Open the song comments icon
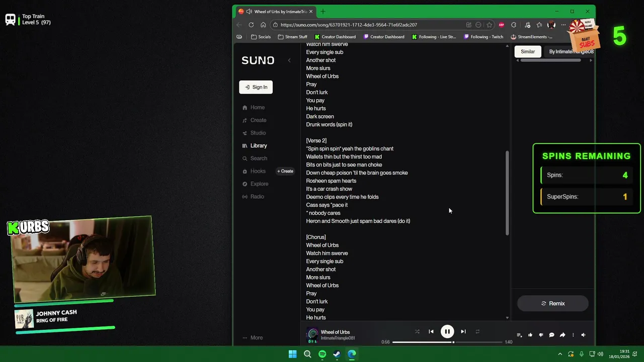Image resolution: width=644 pixels, height=362 pixels. pyautogui.click(x=551, y=335)
